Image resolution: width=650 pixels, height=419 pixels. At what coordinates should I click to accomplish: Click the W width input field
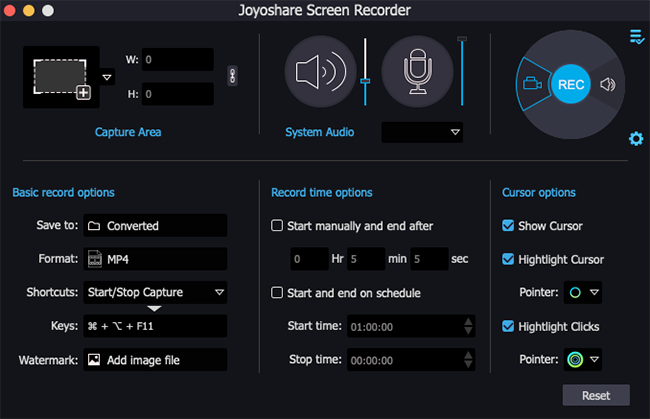pyautogui.click(x=178, y=60)
